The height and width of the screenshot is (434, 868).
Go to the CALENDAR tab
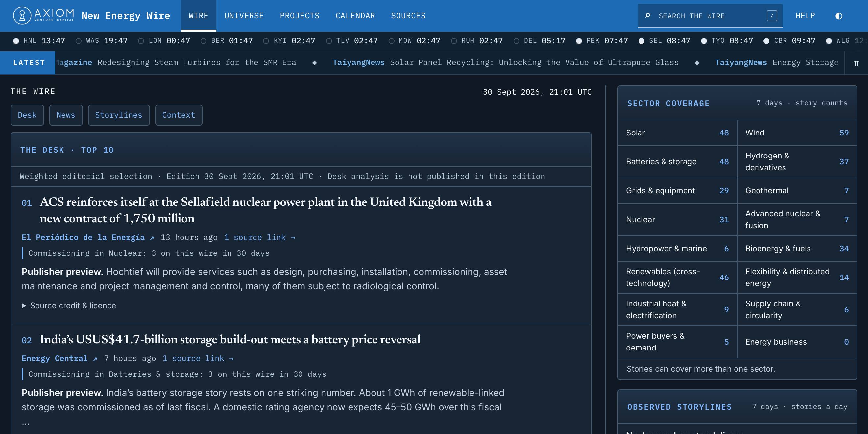point(355,16)
